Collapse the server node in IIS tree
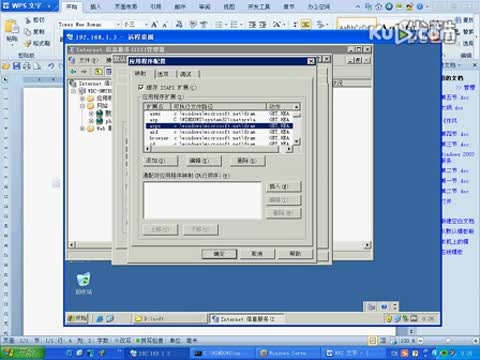Viewport: 480px width, 360px height. 74,91
